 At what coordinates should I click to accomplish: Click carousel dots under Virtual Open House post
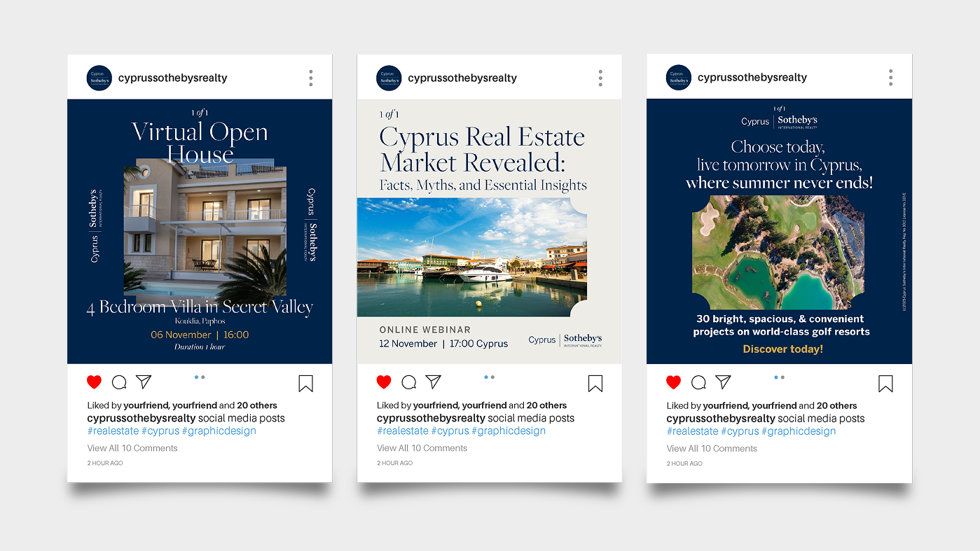click(200, 377)
